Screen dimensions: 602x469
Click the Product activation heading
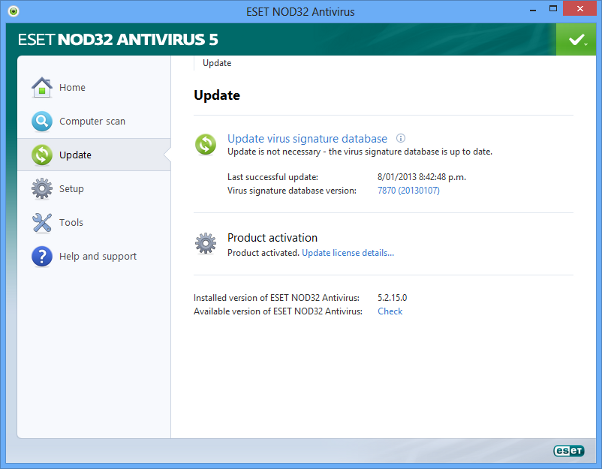point(272,238)
